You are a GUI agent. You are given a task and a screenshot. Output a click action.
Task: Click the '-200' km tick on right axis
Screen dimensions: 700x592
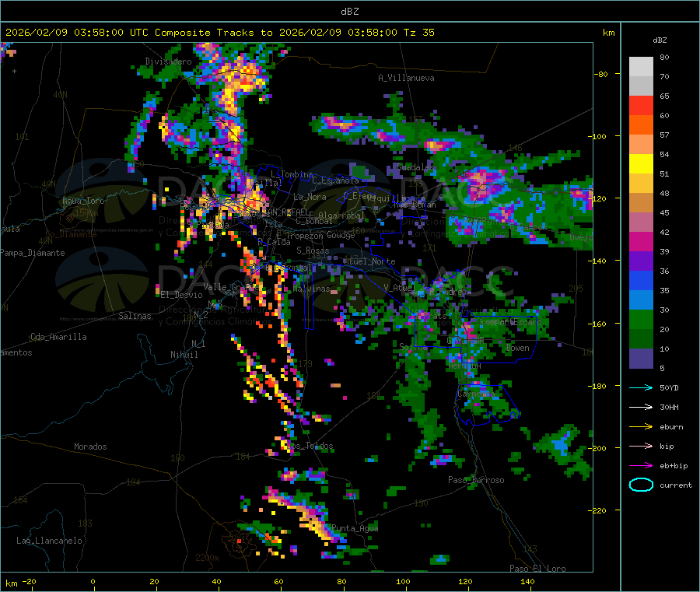coord(599,448)
